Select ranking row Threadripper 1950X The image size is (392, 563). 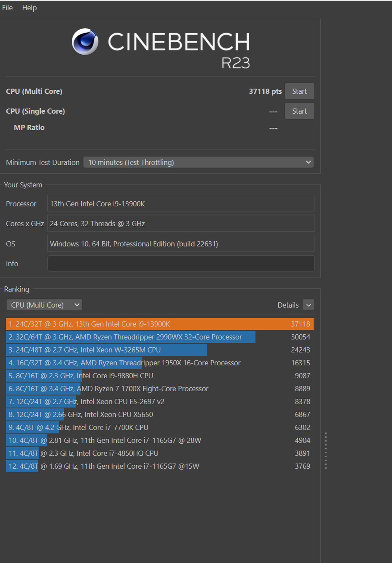click(160, 363)
